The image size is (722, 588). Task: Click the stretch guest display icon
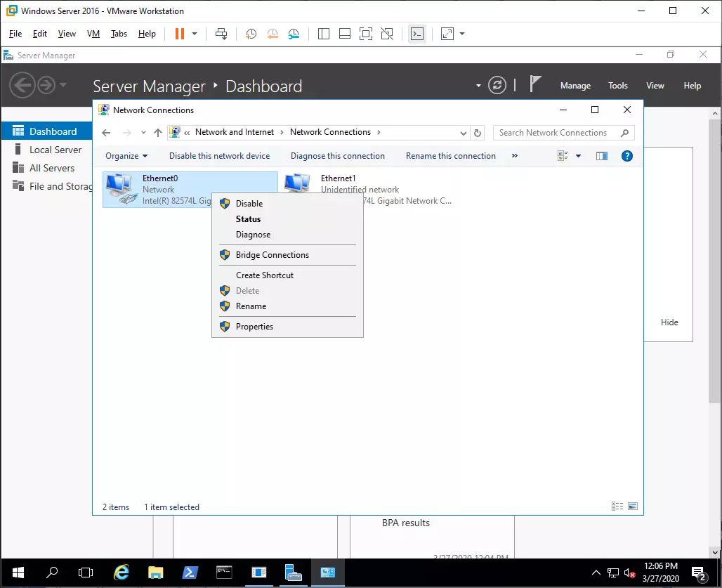coord(447,34)
